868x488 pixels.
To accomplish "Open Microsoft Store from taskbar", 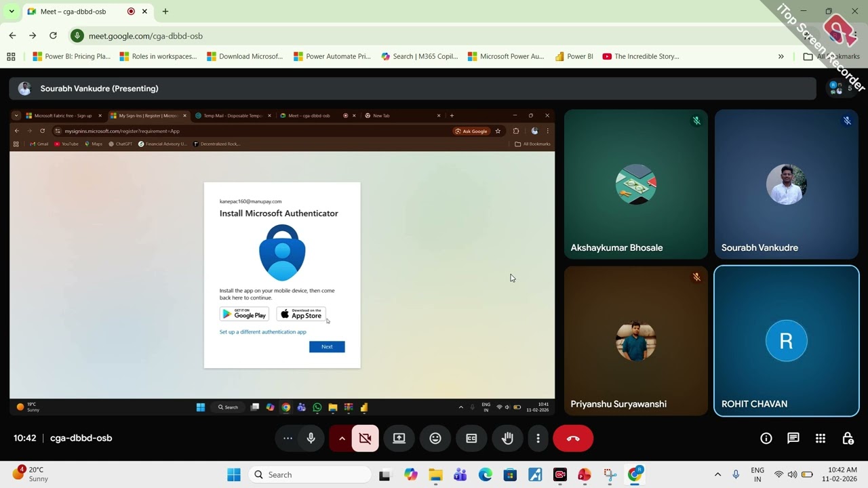I will point(510,474).
